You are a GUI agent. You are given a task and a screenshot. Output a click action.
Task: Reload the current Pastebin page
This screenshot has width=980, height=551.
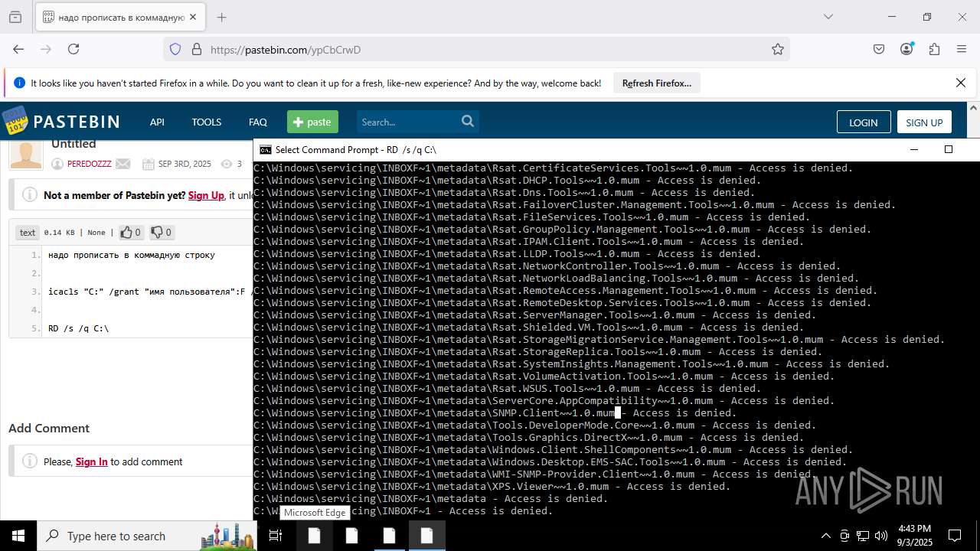(73, 49)
